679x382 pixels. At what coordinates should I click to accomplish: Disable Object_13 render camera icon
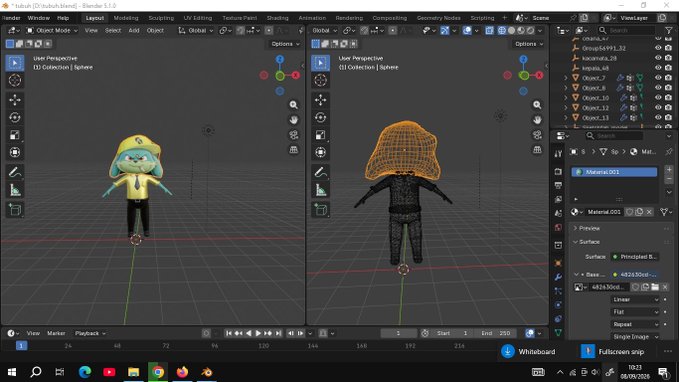[x=669, y=117]
